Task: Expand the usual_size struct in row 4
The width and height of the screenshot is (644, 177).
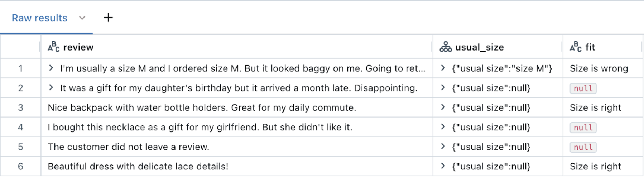Action: pyautogui.click(x=443, y=127)
